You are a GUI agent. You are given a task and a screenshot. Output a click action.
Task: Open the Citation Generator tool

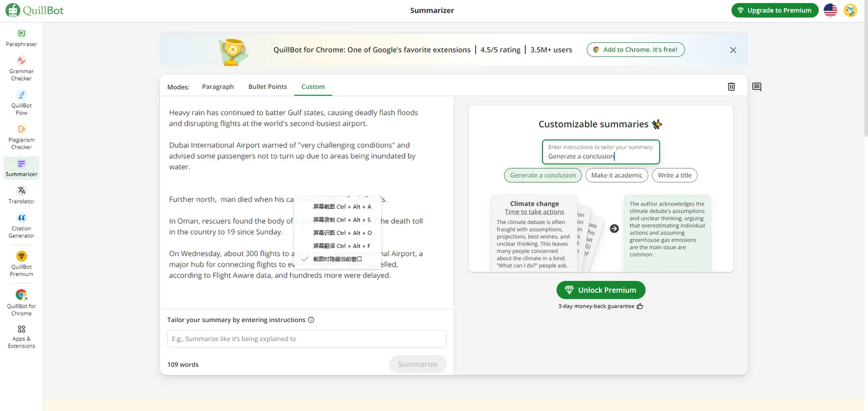click(22, 226)
